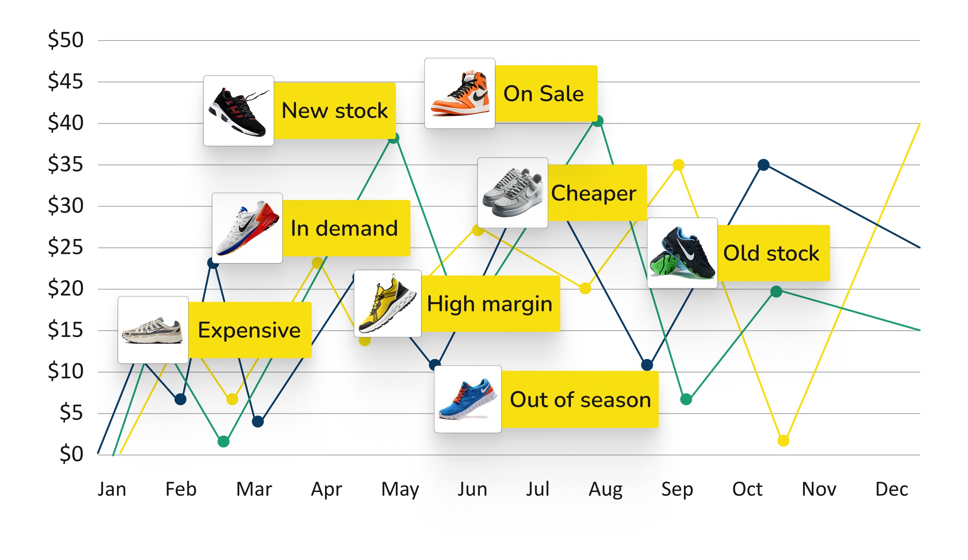Screen dimensions: 968x560
Task: Open the black-green Old stock shoe thumbnail
Action: [x=683, y=253]
